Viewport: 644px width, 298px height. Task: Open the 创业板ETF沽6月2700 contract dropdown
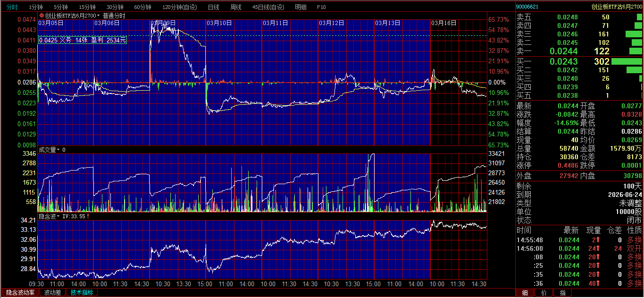(99, 16)
